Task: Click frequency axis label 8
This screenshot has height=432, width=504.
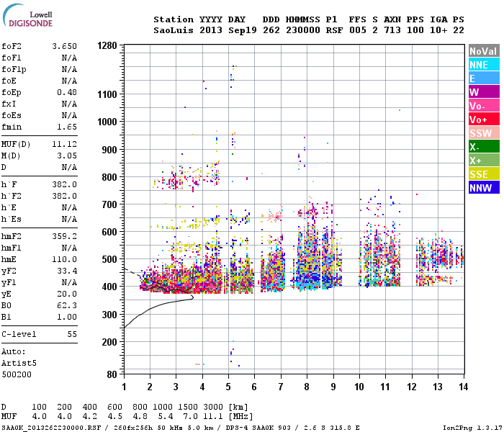Action: (307, 387)
